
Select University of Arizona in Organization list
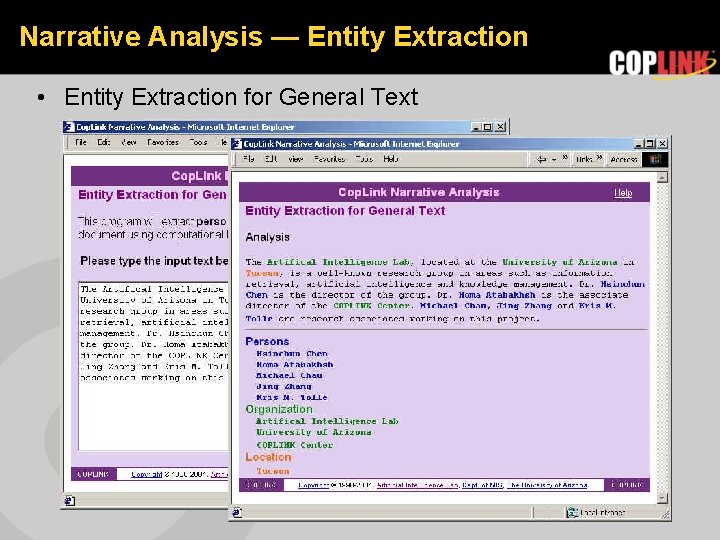[314, 432]
